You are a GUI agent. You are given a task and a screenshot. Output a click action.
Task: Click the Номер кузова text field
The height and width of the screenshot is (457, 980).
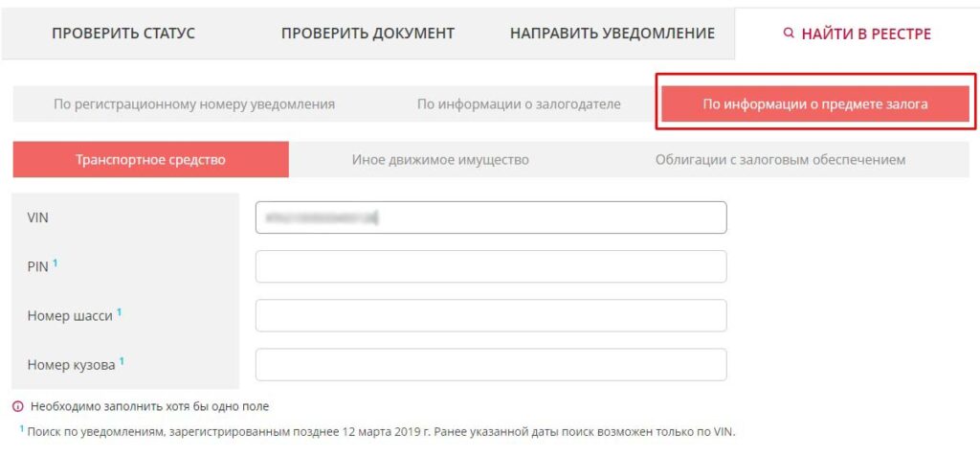pyautogui.click(x=490, y=364)
